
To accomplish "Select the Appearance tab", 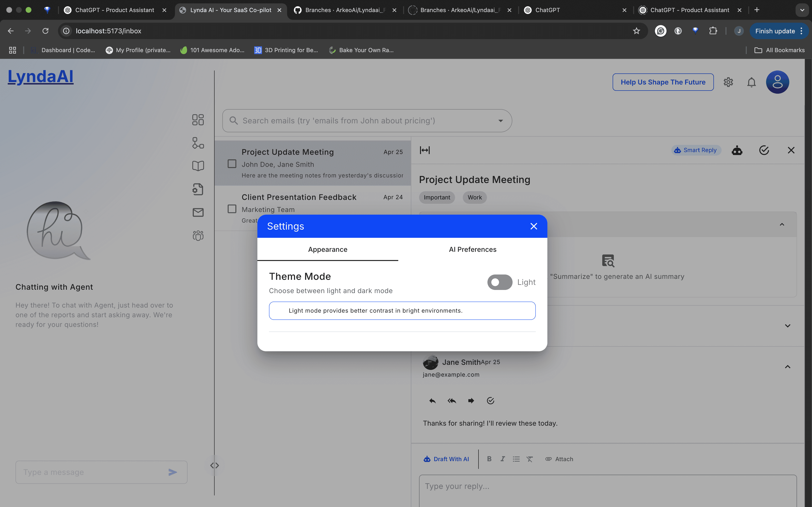I will [x=327, y=249].
